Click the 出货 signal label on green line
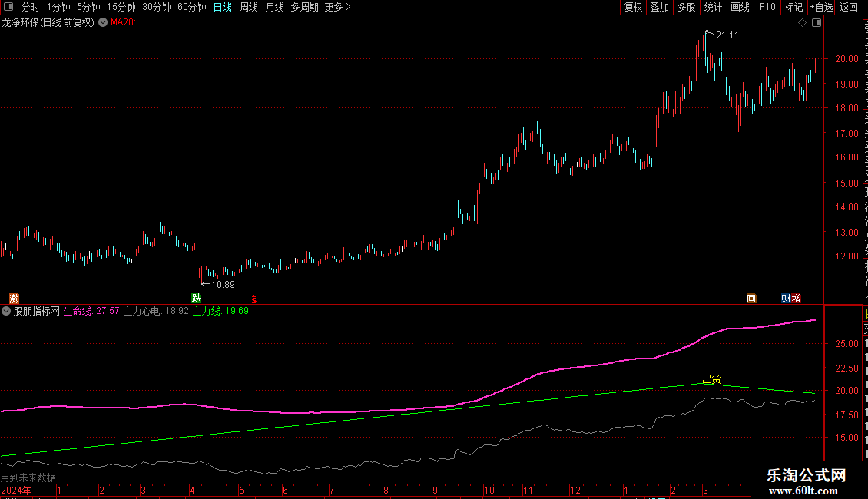Viewport: 868px width, 499px height. 712,379
